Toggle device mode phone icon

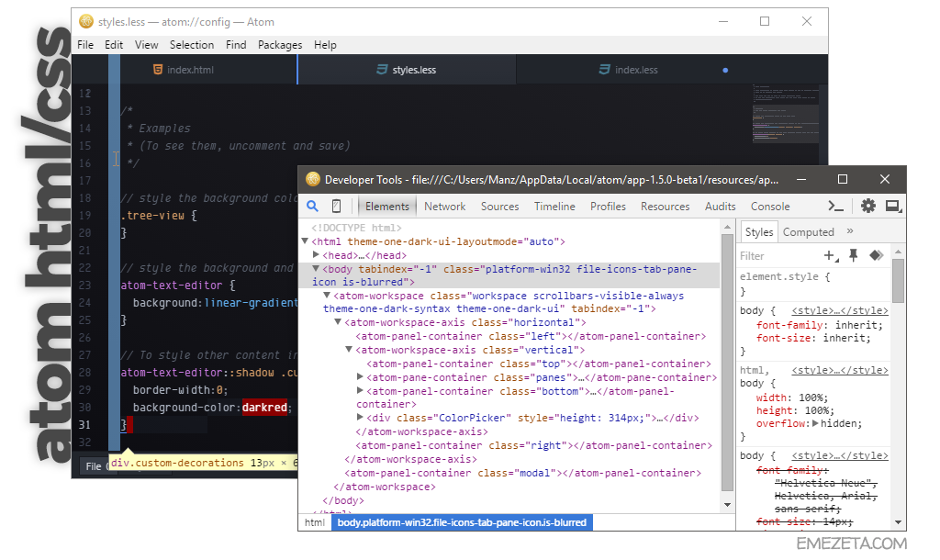point(336,207)
